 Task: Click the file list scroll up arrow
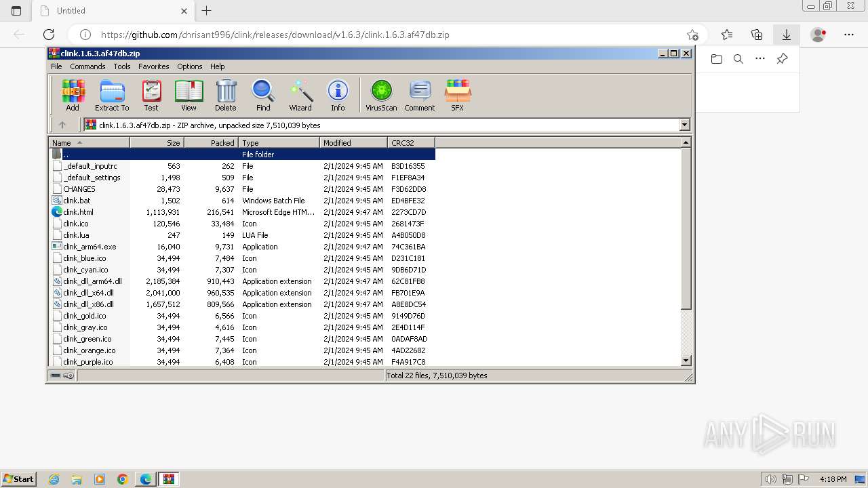(686, 142)
